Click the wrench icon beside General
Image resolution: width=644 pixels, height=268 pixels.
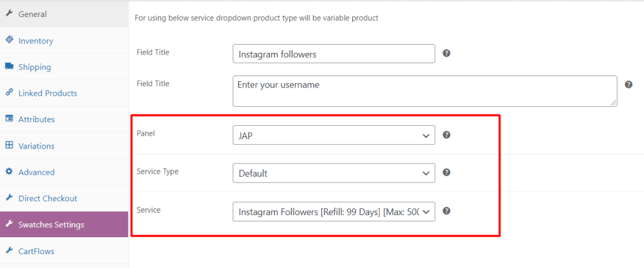(9, 14)
